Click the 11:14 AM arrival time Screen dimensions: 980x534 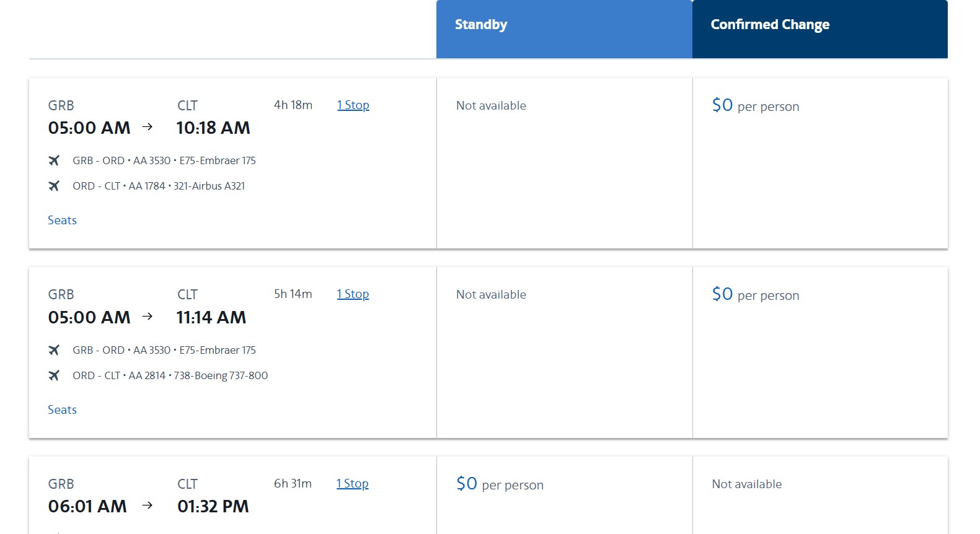point(211,317)
